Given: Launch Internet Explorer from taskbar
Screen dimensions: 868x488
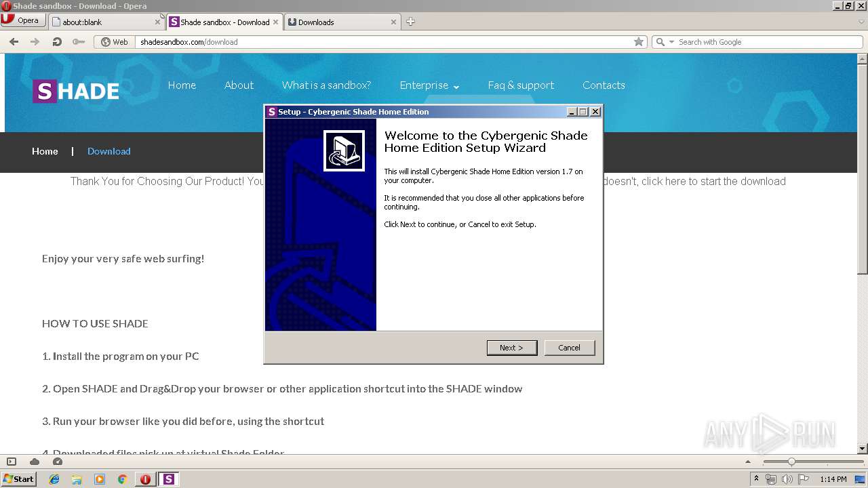Looking at the screenshot, I should [54, 479].
